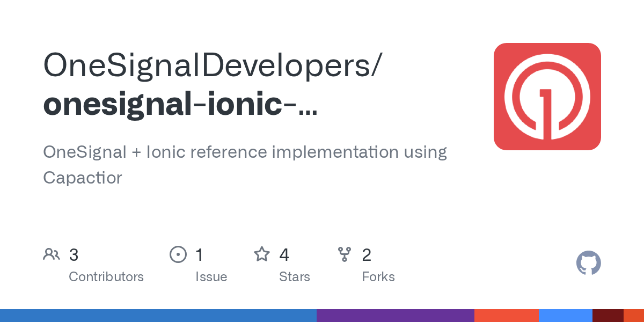Click the issue-opened circle icon
644x322 pixels.
[178, 254]
